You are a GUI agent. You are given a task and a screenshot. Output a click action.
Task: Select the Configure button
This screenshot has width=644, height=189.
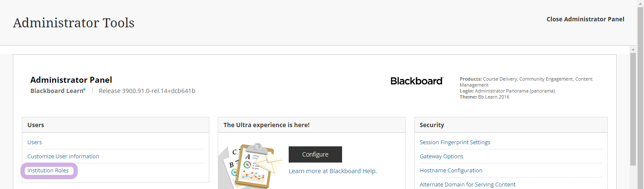coord(315,154)
